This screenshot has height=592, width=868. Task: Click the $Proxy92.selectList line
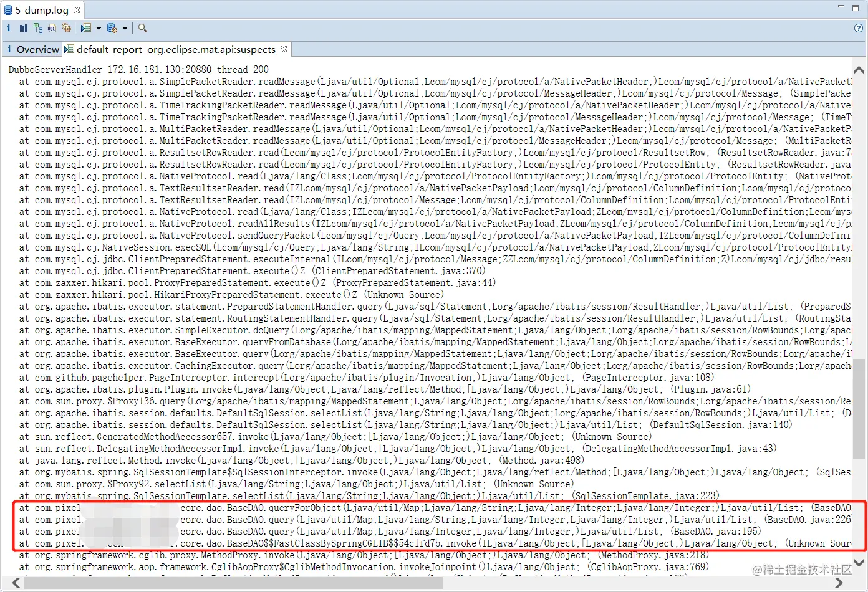tap(296, 484)
